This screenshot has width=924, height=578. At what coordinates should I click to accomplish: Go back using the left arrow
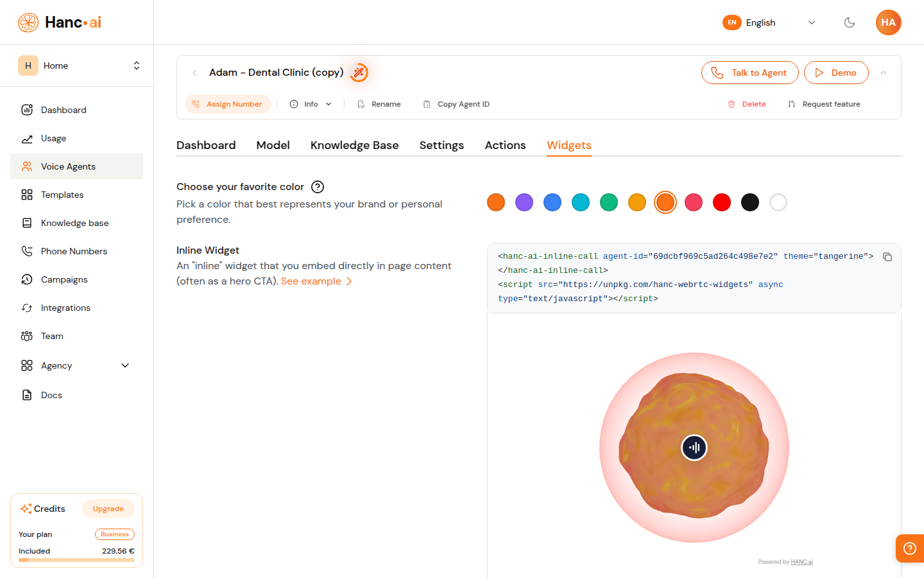194,73
